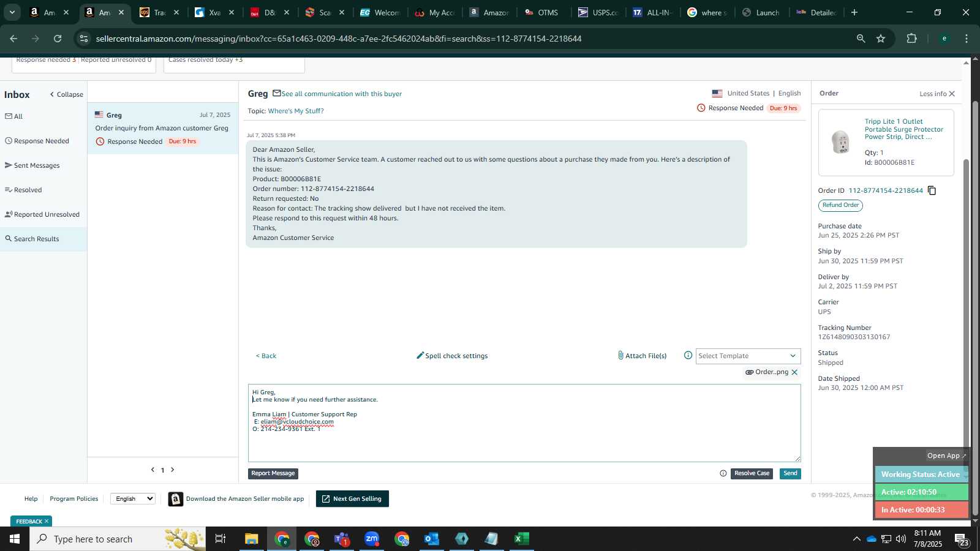Open Program Policies link

coord(74,499)
